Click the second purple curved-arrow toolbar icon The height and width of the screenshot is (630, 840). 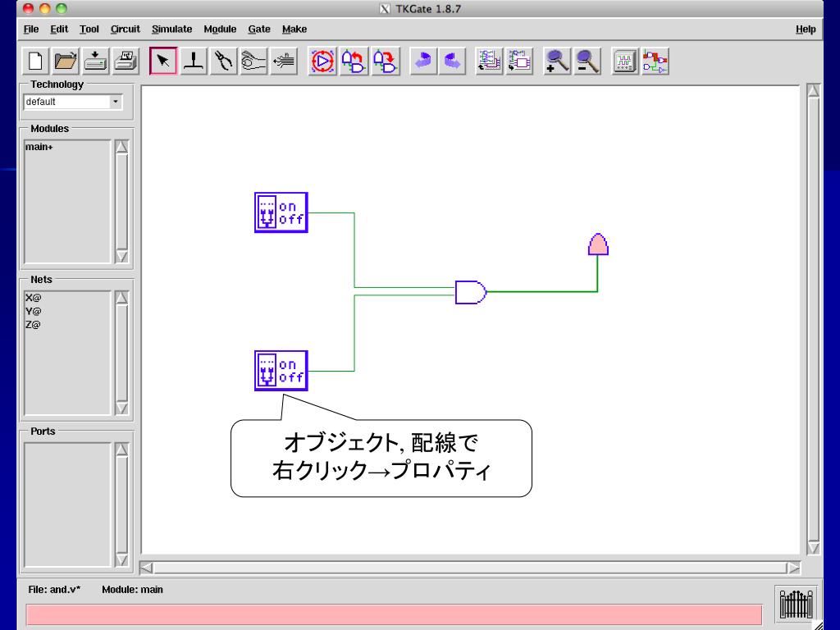pos(453,61)
